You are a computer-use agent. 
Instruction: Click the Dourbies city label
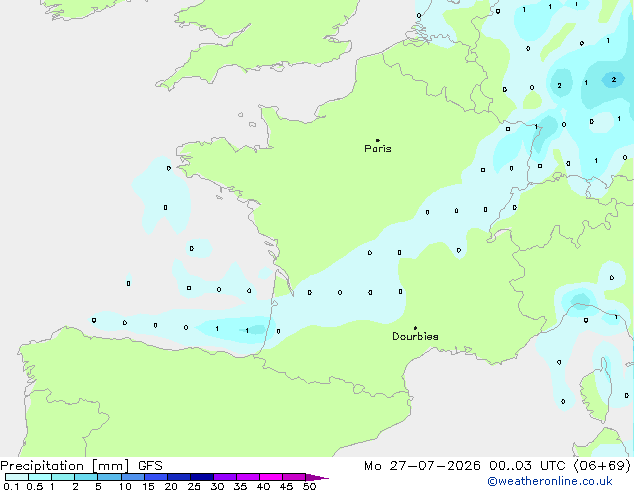point(415,336)
